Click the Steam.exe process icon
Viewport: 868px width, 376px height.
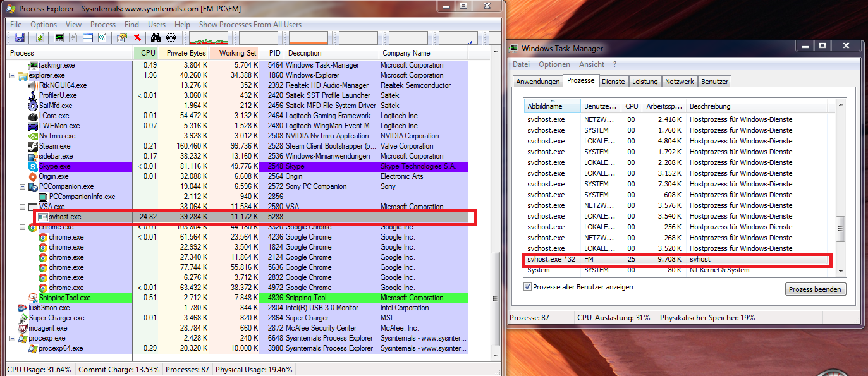coord(33,146)
